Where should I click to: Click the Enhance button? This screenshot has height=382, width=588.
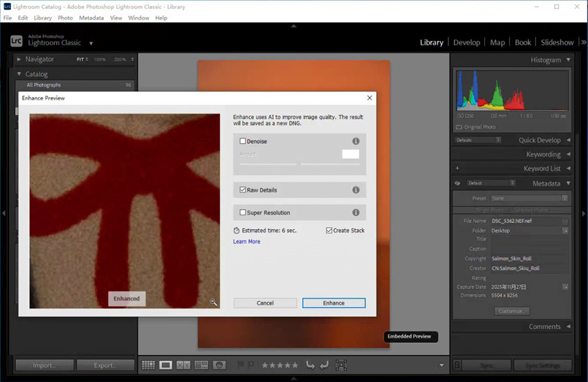333,303
